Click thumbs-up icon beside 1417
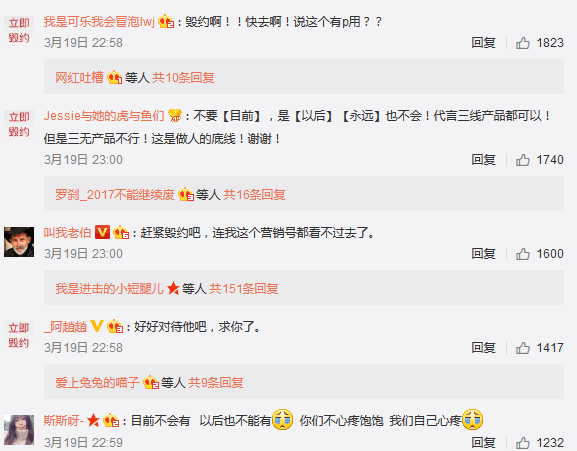 523,348
